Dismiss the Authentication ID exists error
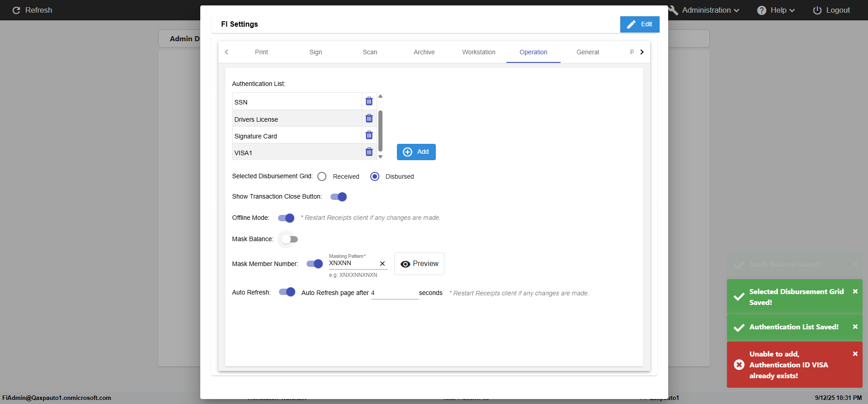The width and height of the screenshot is (868, 404). coord(855,354)
